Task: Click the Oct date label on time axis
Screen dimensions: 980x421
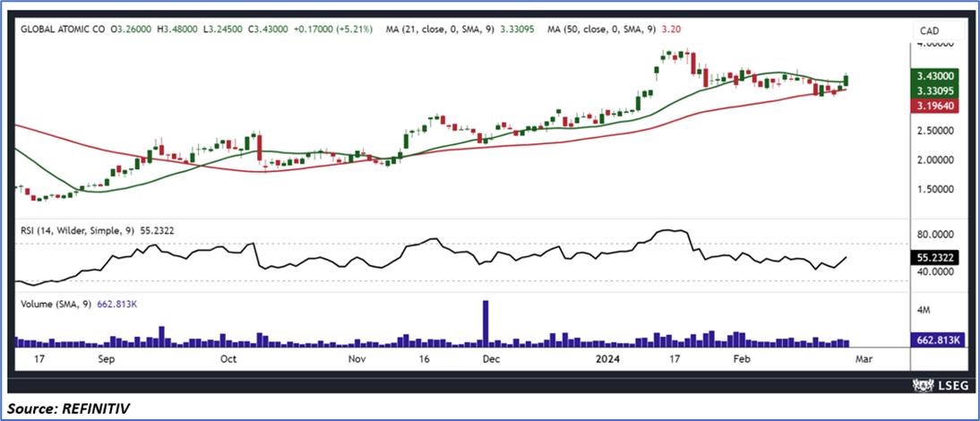Action: click(x=228, y=359)
